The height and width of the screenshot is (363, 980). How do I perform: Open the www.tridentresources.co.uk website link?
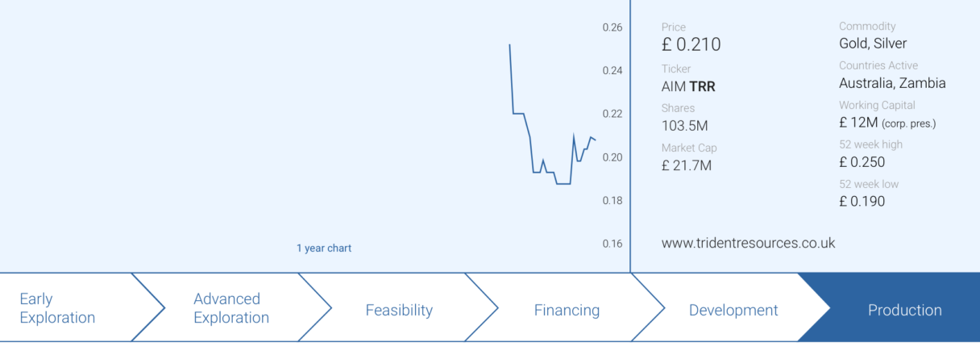point(748,243)
